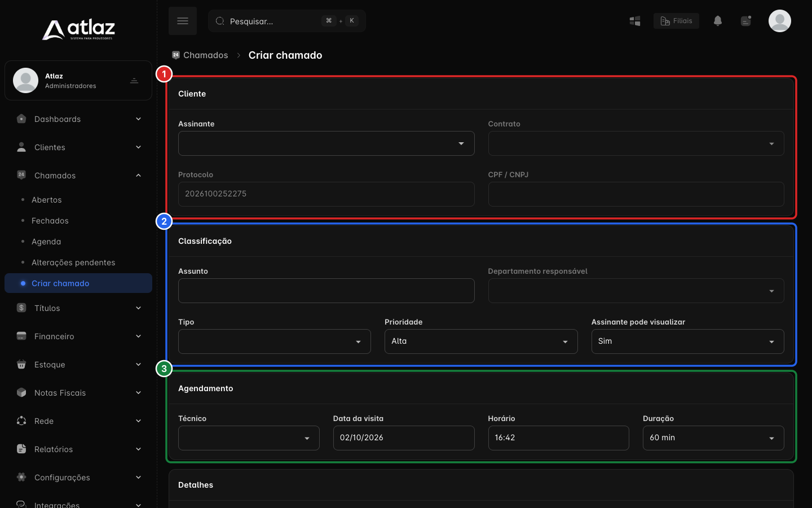Click the Protocolo field
The image size is (812, 508).
(326, 194)
